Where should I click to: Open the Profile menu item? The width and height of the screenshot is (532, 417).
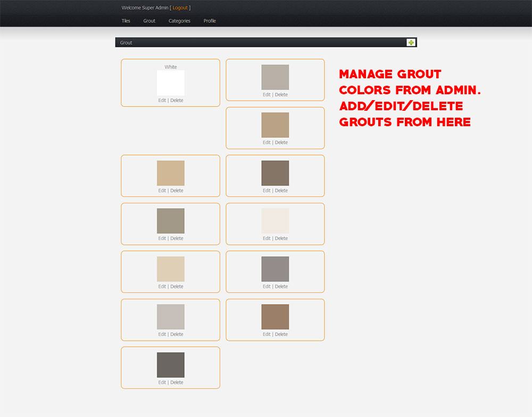click(210, 21)
